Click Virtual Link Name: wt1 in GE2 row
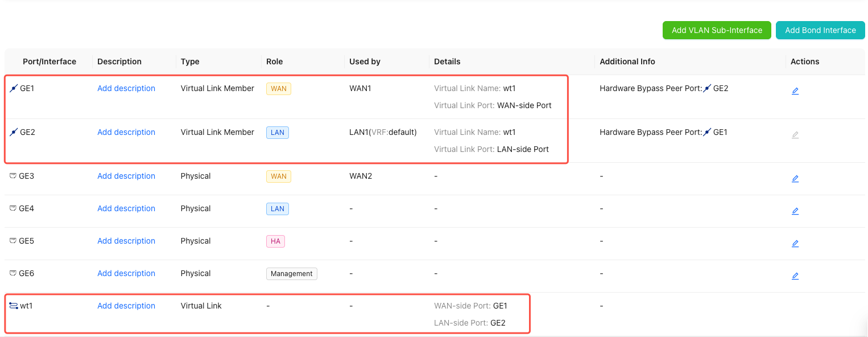The height and width of the screenshot is (337, 868). pos(475,132)
